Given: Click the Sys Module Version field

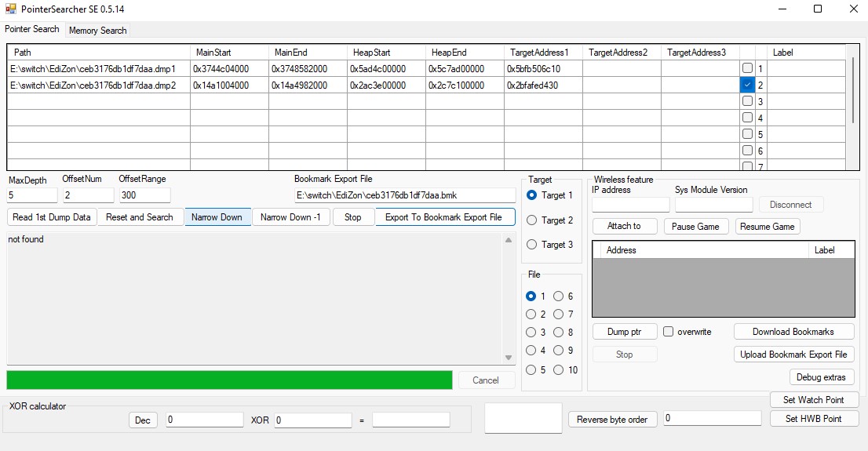Looking at the screenshot, I should click(713, 204).
